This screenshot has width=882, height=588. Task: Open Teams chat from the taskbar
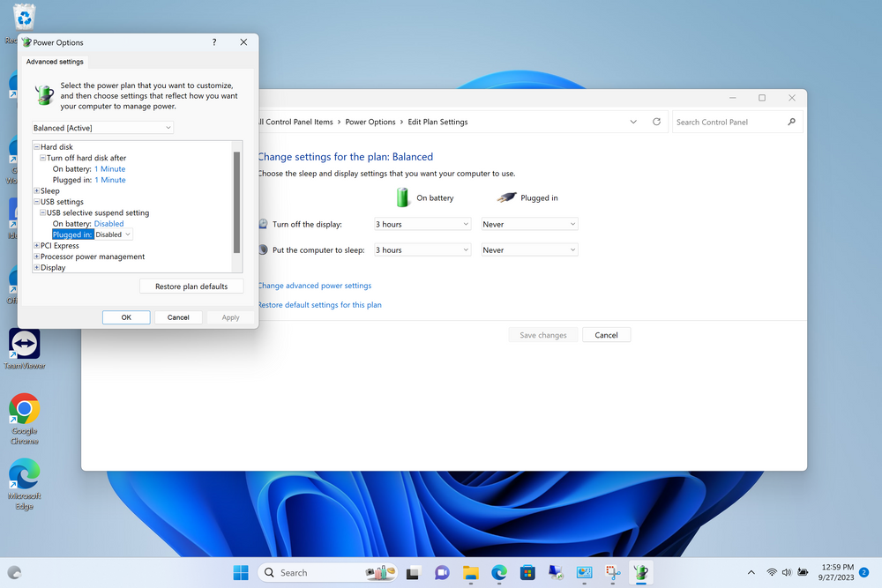pyautogui.click(x=442, y=572)
